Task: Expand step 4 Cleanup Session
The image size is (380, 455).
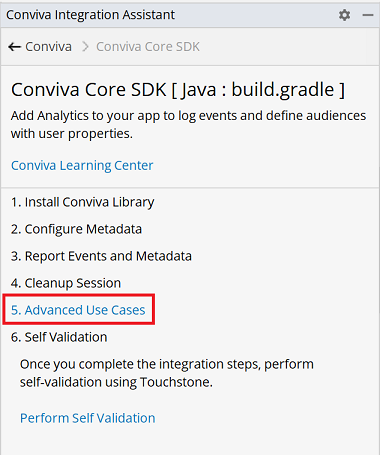Action: pyautogui.click(x=66, y=283)
